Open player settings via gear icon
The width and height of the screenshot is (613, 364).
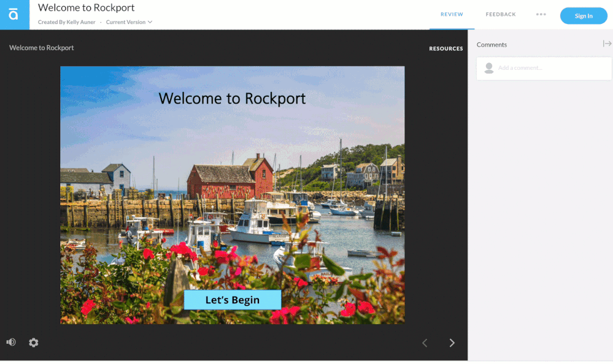point(34,343)
